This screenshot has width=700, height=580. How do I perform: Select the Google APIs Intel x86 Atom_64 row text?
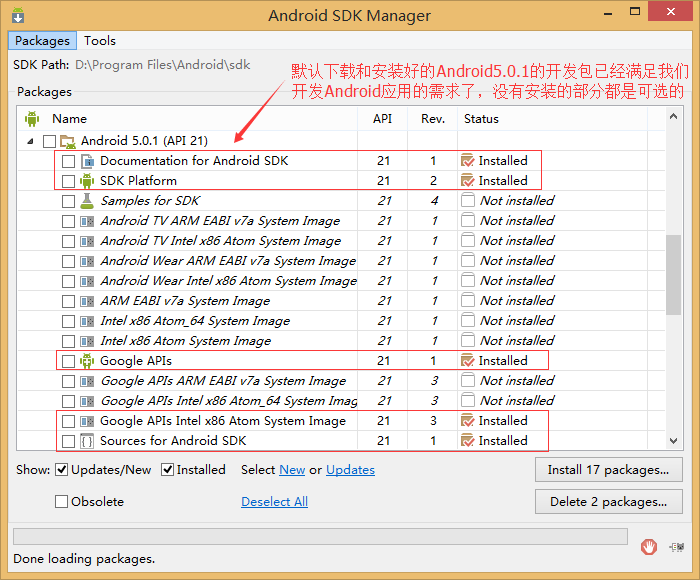pyautogui.click(x=229, y=401)
